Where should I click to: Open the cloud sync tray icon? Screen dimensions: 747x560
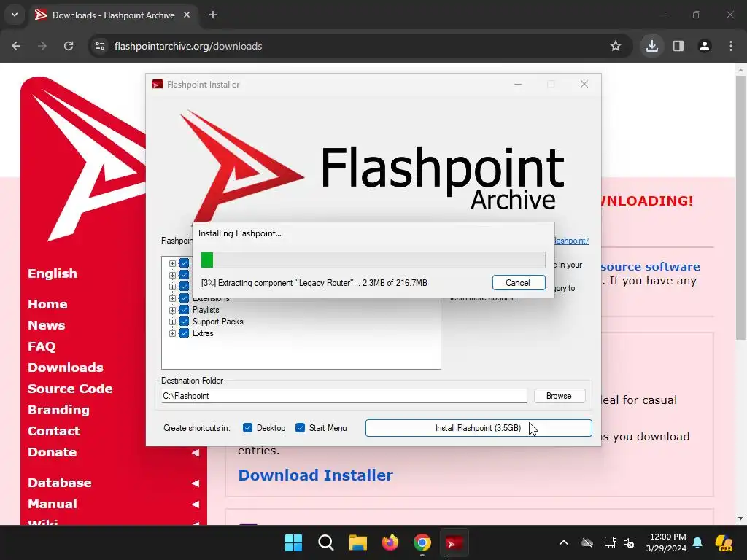tap(587, 542)
